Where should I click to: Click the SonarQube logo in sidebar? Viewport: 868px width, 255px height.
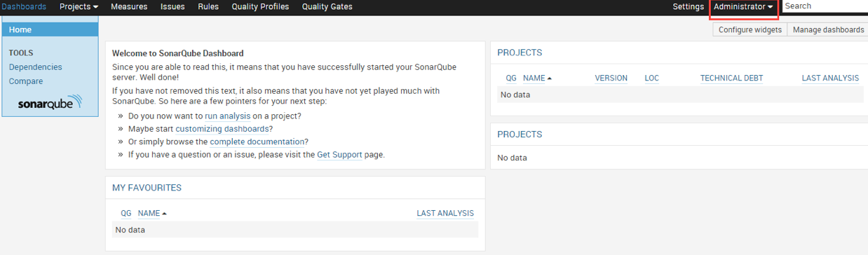[x=50, y=102]
